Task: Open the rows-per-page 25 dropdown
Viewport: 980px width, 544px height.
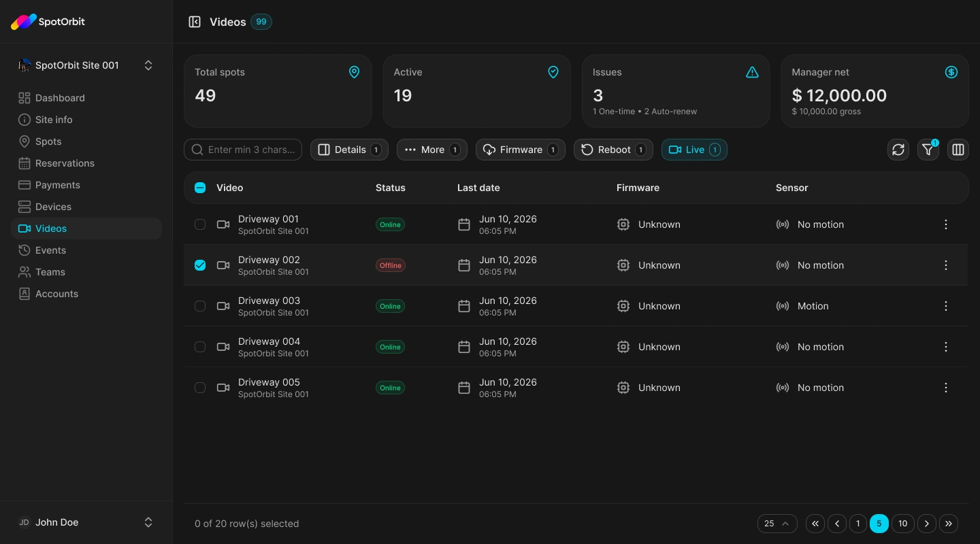Action: coord(777,524)
